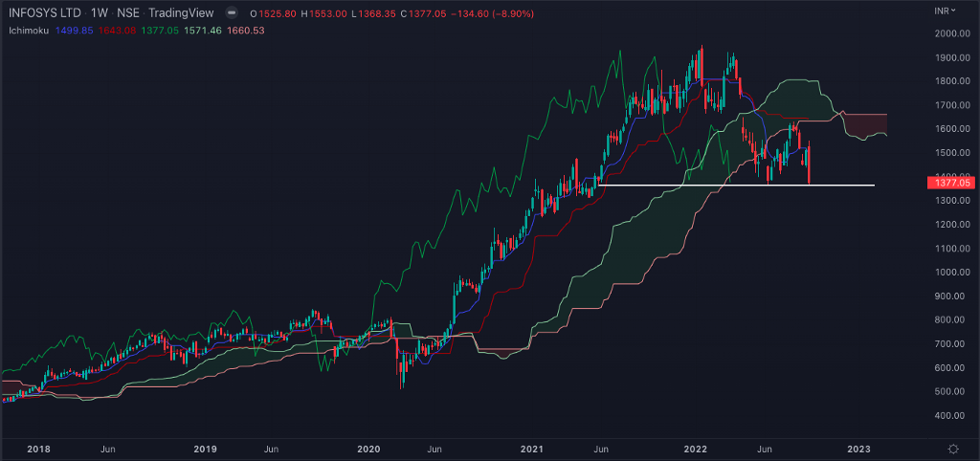
Task: Click Ichimoku red value 1643.08
Action: [x=117, y=30]
